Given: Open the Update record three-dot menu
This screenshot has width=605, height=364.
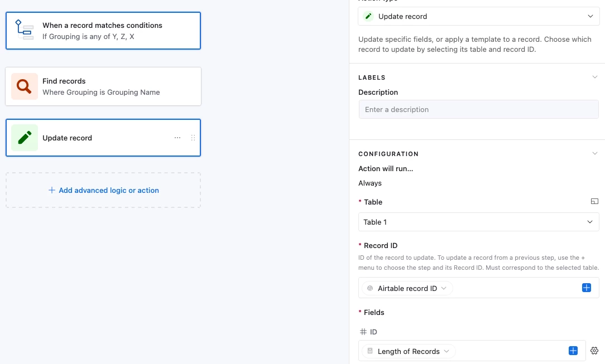Looking at the screenshot, I should [x=177, y=138].
